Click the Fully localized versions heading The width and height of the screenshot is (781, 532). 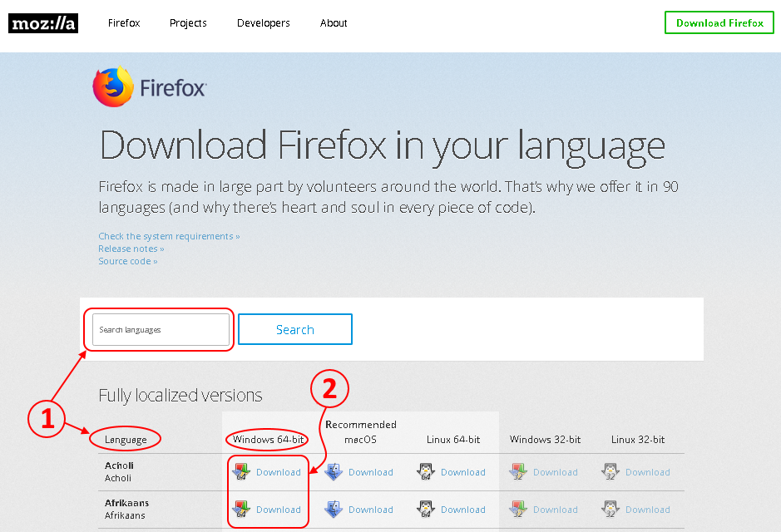[x=180, y=395]
